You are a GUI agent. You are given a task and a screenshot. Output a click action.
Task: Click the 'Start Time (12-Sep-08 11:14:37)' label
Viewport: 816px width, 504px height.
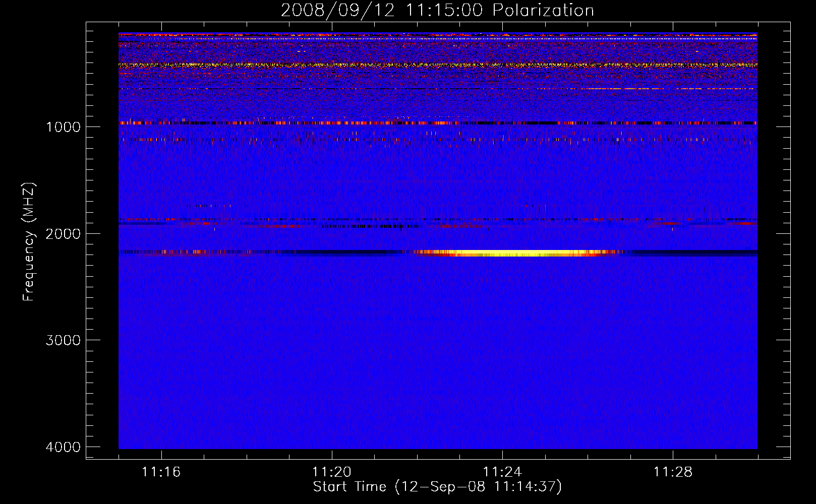(x=437, y=487)
